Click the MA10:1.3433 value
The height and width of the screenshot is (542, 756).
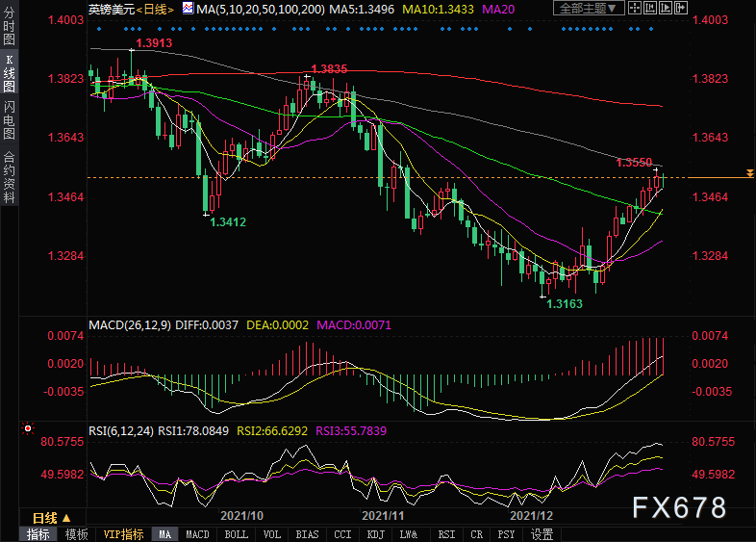(438, 10)
